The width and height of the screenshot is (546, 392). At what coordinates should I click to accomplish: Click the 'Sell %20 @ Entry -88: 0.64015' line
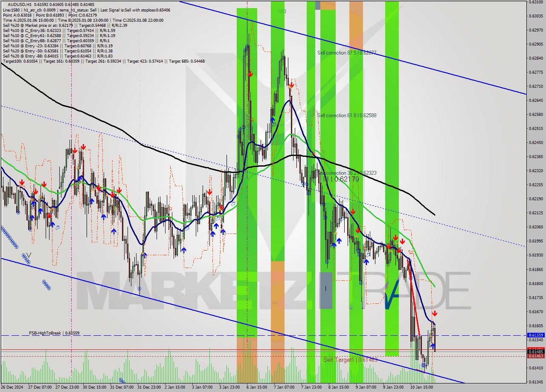coord(58,56)
